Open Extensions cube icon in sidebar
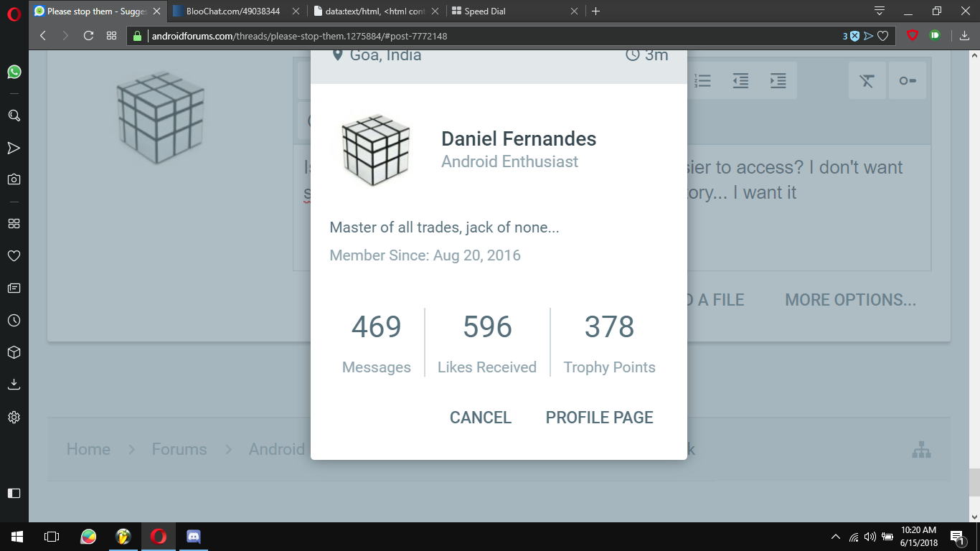 tap(14, 352)
